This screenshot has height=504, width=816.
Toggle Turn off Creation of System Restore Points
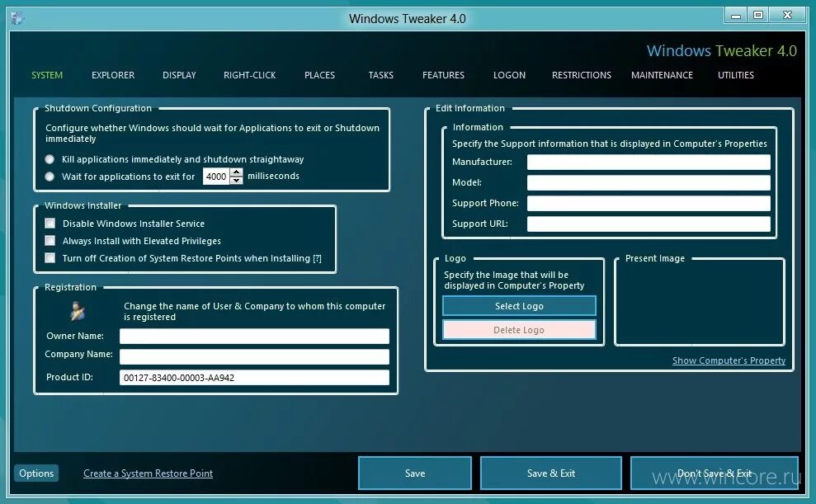50,257
